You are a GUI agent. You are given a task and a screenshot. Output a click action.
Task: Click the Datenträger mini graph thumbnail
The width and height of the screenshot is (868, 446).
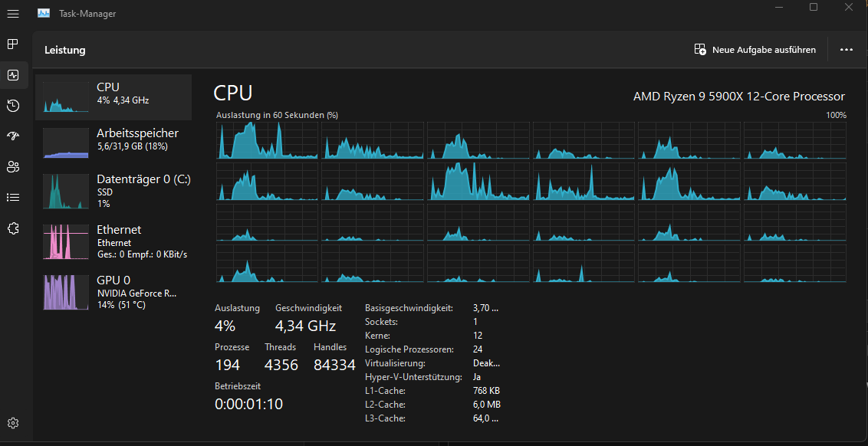[x=66, y=191]
